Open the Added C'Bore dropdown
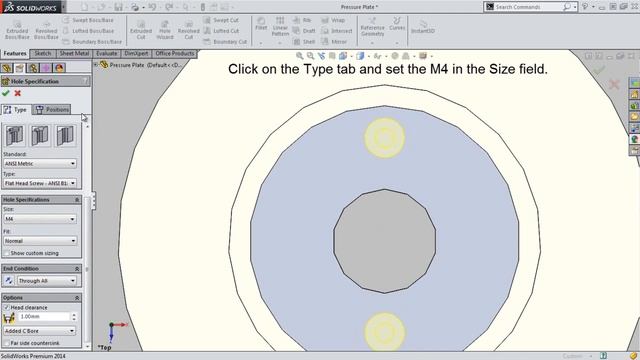The height and width of the screenshot is (360, 640). pyautogui.click(x=40, y=331)
